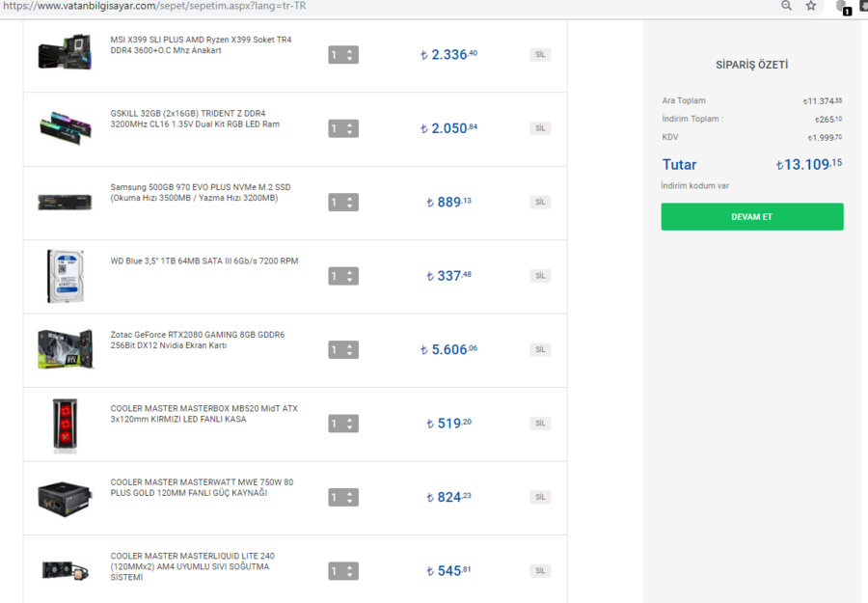The image size is (868, 603).
Task: Select the Ara Toplam 11.374 value
Action: [823, 100]
